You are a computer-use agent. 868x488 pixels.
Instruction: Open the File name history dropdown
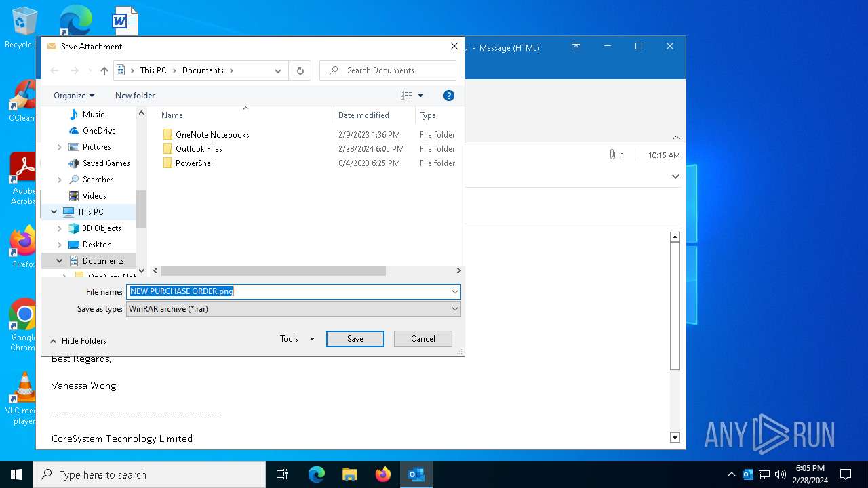[x=455, y=291]
